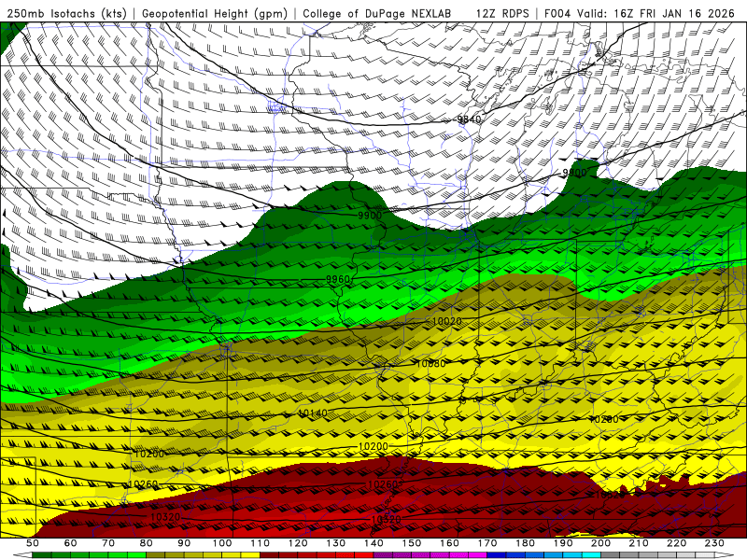
Task: Click the 10080 height contour label
Action: click(431, 364)
